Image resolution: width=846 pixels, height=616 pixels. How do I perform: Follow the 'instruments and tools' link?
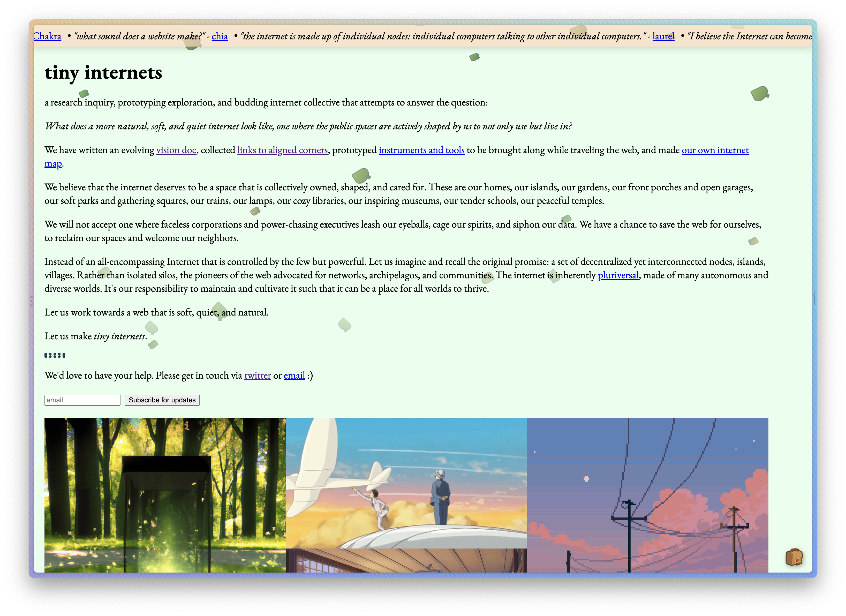[x=421, y=150]
